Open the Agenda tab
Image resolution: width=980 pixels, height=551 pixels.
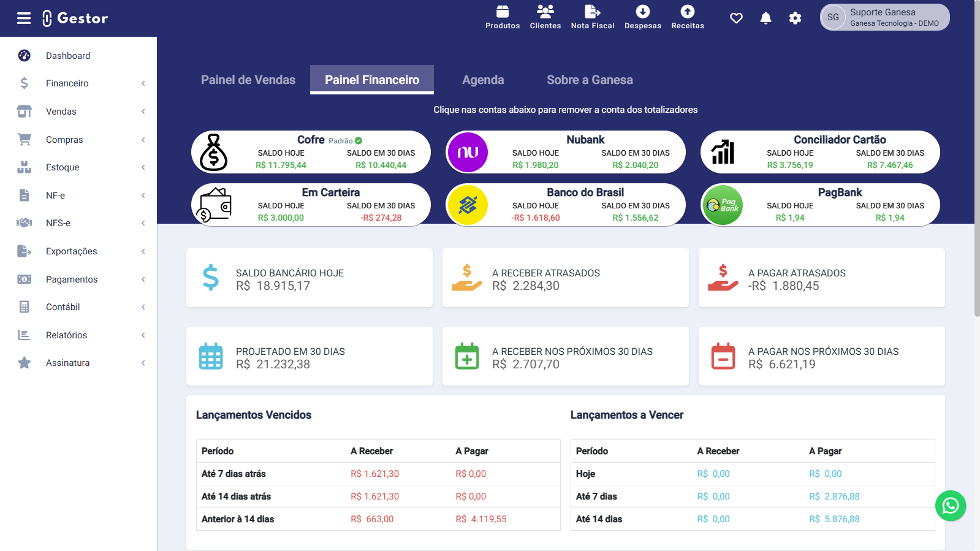point(483,80)
